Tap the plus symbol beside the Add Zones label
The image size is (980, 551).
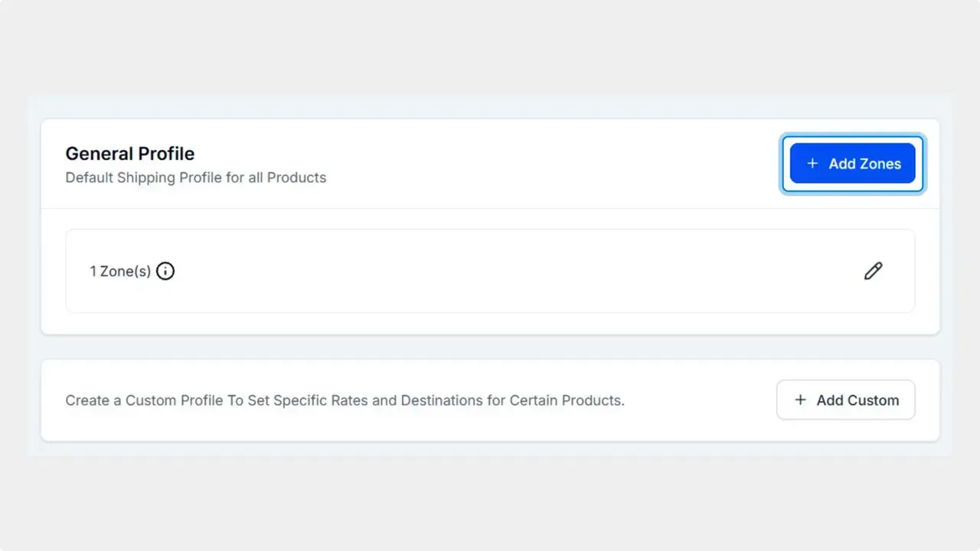click(812, 163)
